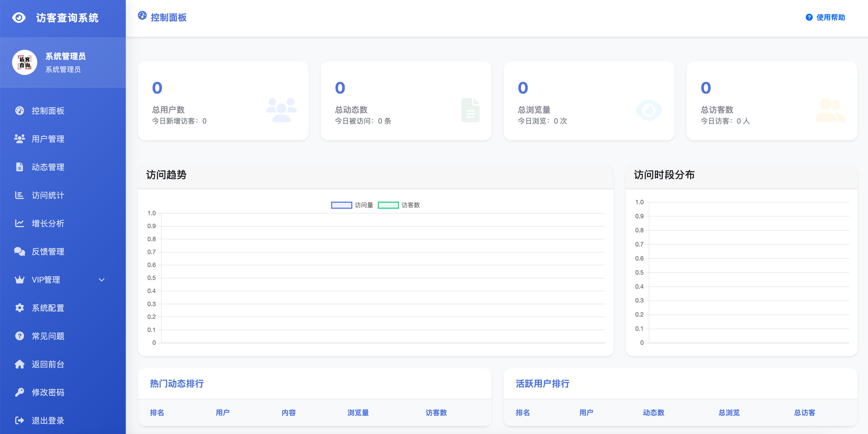
Task: Open the 使用帮助 link
Action: [825, 18]
